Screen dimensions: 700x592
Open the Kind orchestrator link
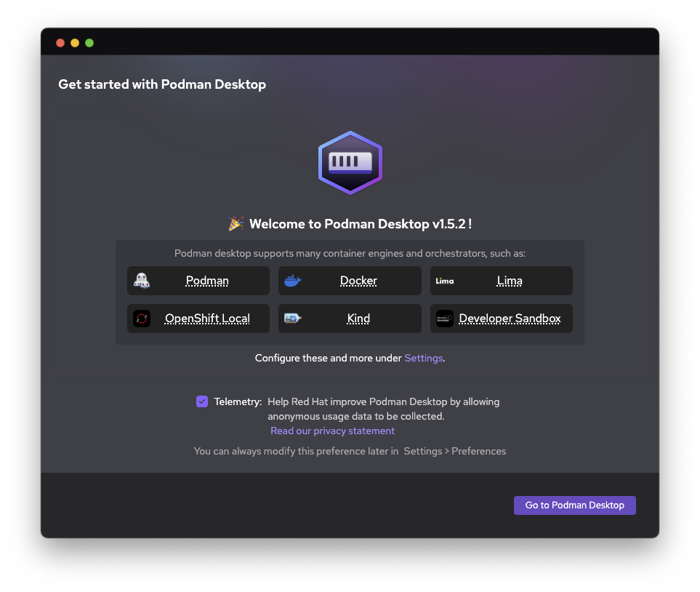point(358,319)
